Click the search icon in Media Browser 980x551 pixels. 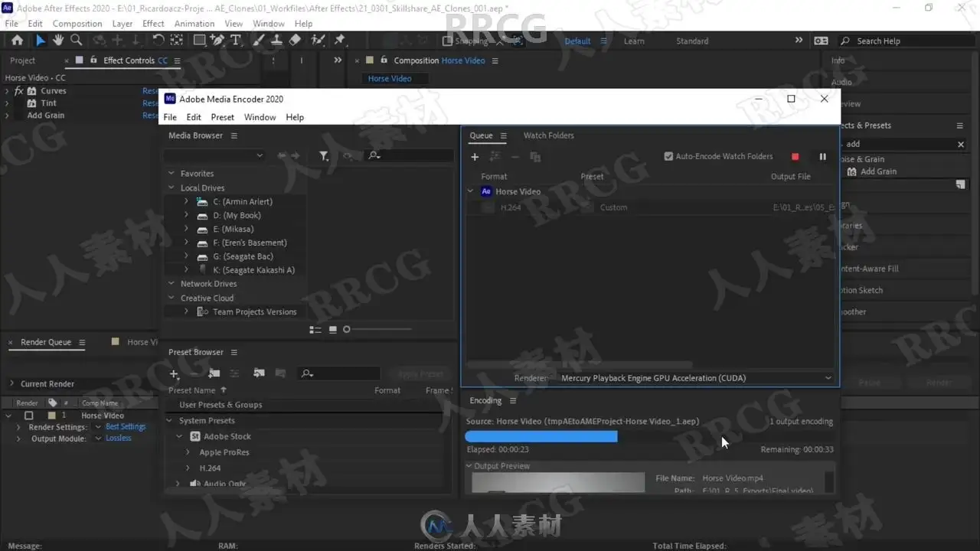coord(373,156)
